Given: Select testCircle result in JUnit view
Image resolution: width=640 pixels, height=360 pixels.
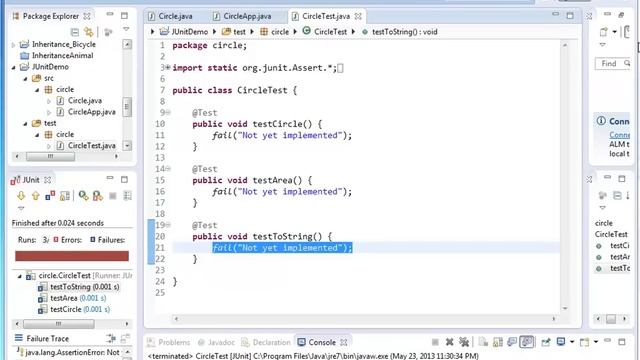Looking at the screenshot, I should 80,309.
